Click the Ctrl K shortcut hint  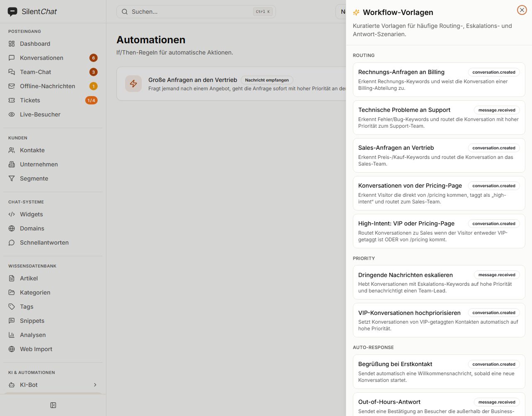tap(263, 12)
